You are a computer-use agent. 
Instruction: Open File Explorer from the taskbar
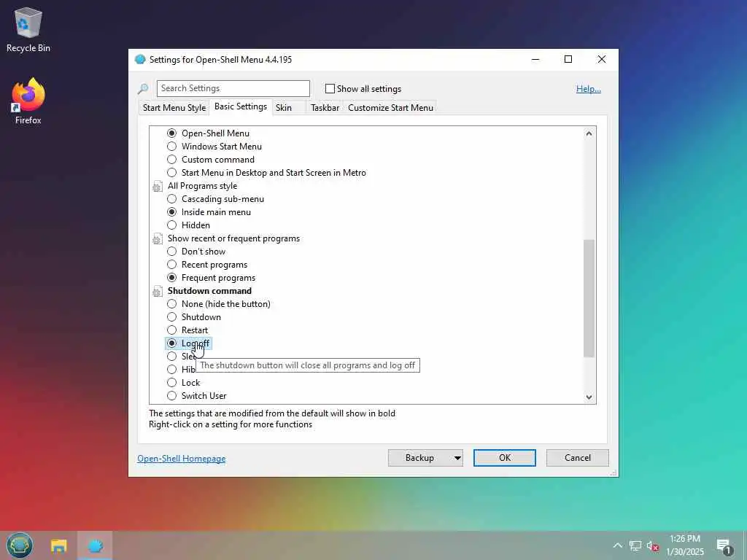[x=58, y=545]
